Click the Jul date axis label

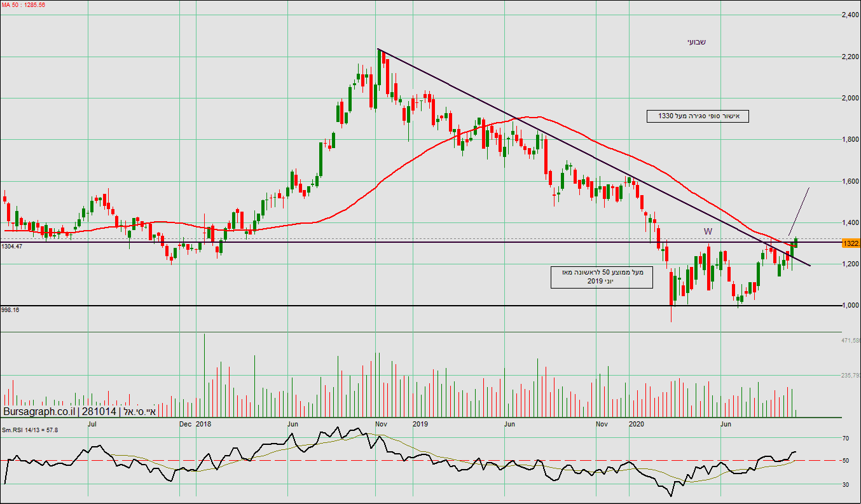tap(92, 423)
